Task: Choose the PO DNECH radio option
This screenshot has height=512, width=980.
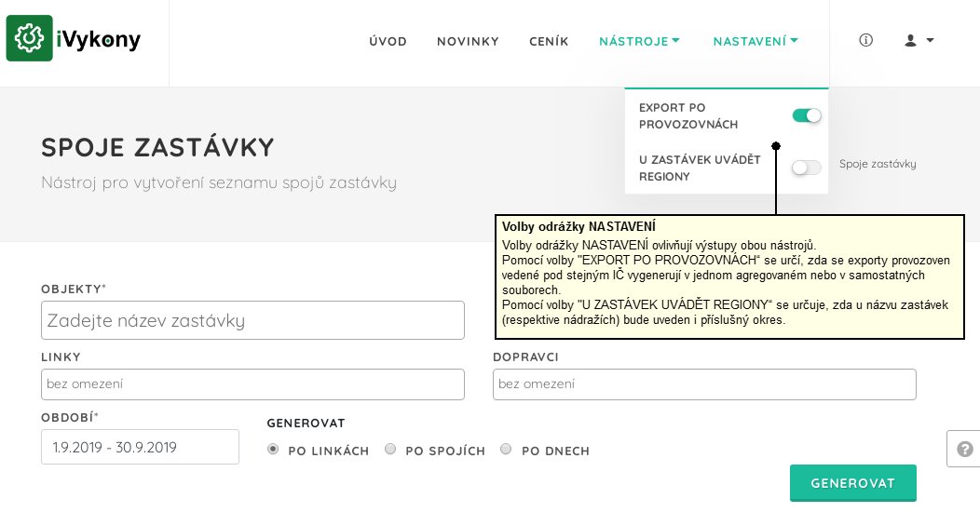Action: 506,449
